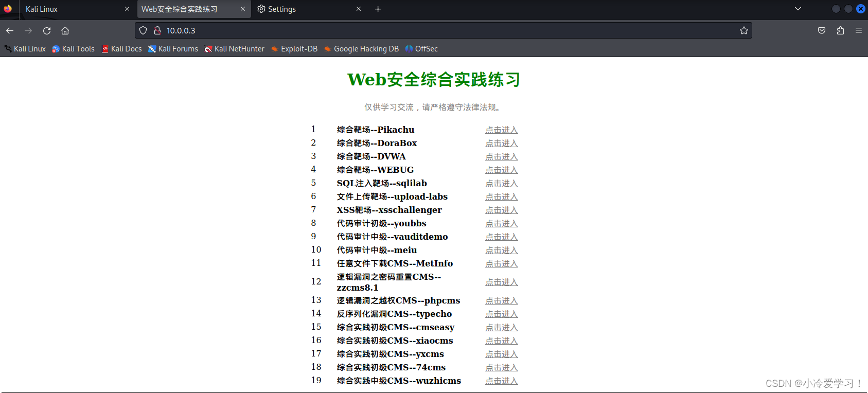Viewport: 868px width, 393px height.
Task: Close the Settings tab
Action: click(359, 9)
